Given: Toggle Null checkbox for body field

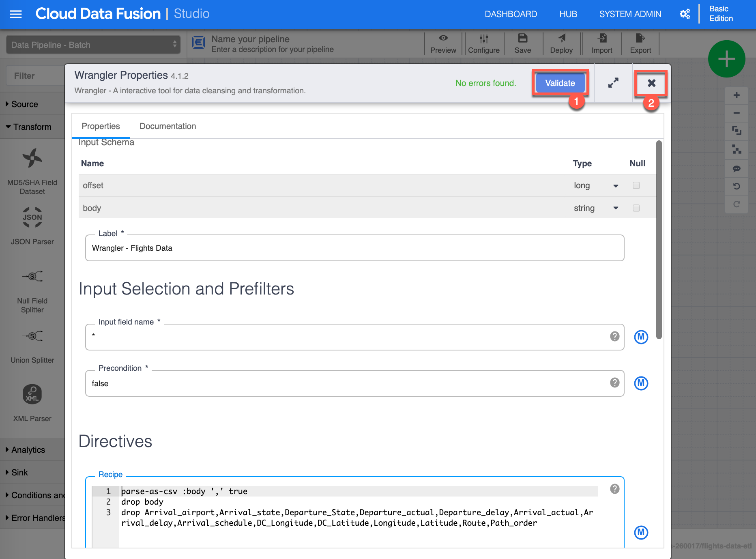Looking at the screenshot, I should pyautogui.click(x=636, y=208).
